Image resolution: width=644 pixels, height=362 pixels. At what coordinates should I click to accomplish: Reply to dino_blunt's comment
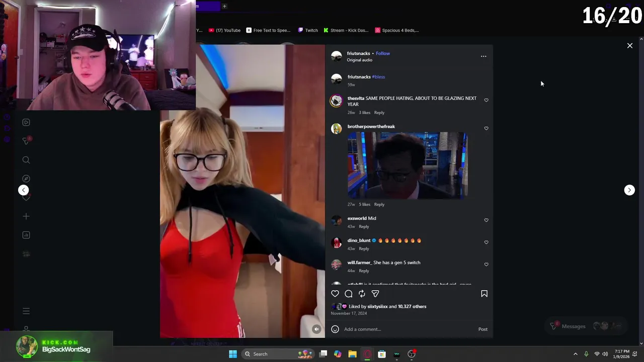364,249
